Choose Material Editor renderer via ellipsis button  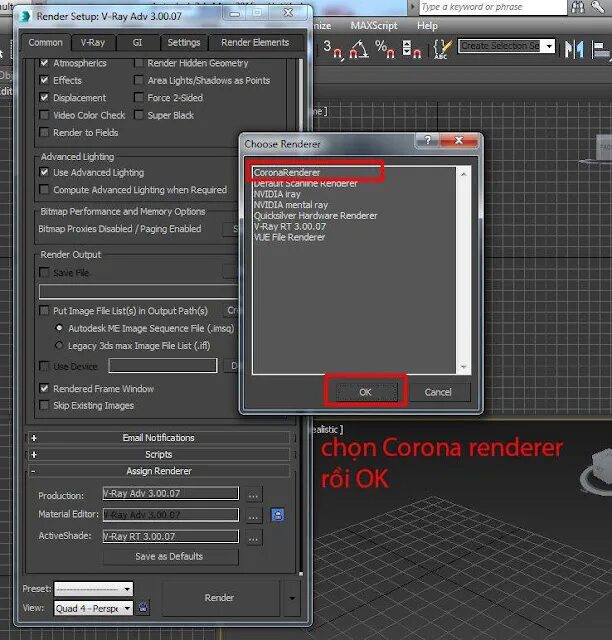[254, 517]
